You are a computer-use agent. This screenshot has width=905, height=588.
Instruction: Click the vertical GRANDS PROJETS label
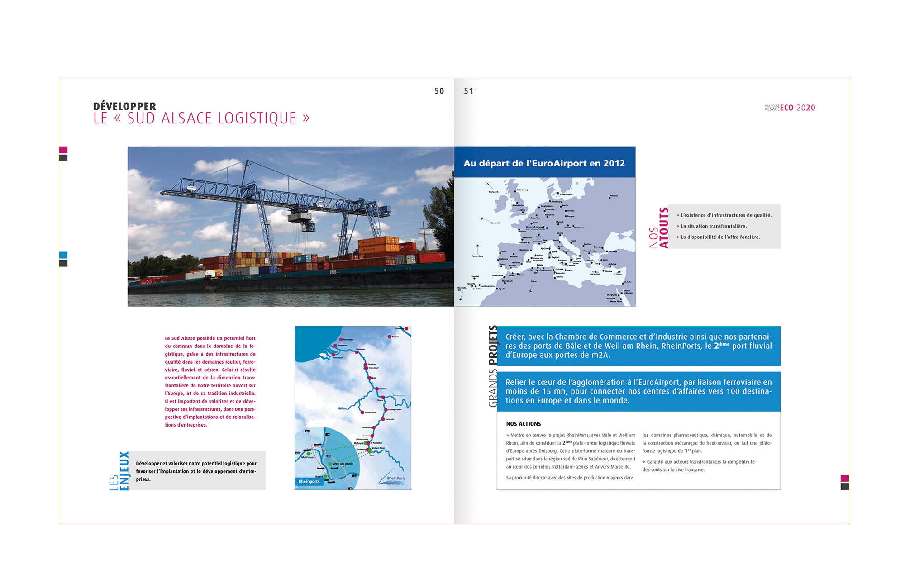(x=493, y=366)
